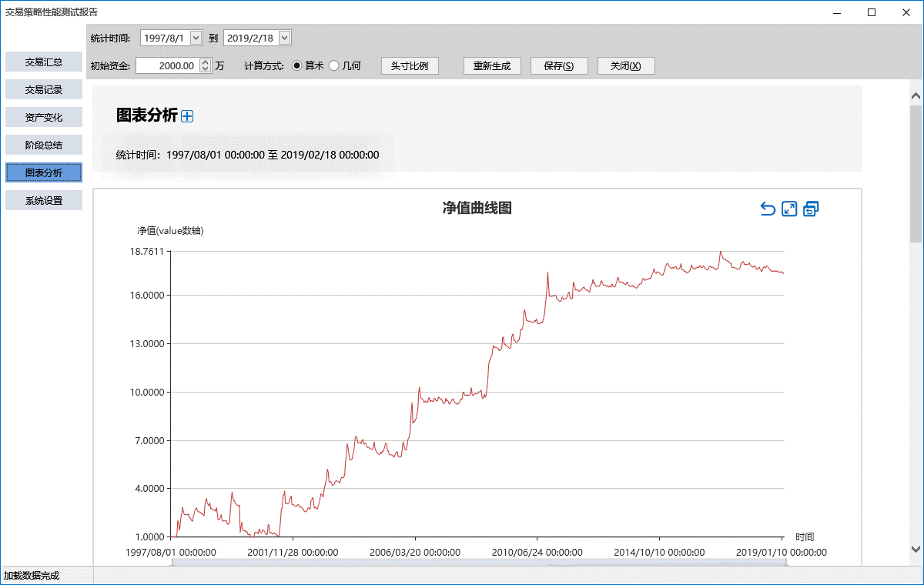Click the chart open-in-new-window icon

coord(811,209)
